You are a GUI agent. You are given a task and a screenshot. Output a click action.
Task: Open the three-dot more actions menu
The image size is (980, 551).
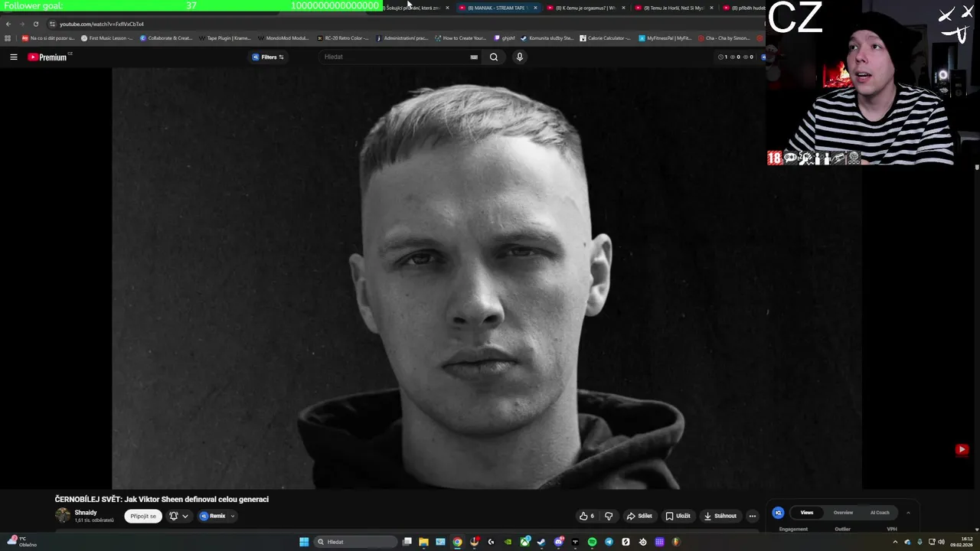point(752,516)
